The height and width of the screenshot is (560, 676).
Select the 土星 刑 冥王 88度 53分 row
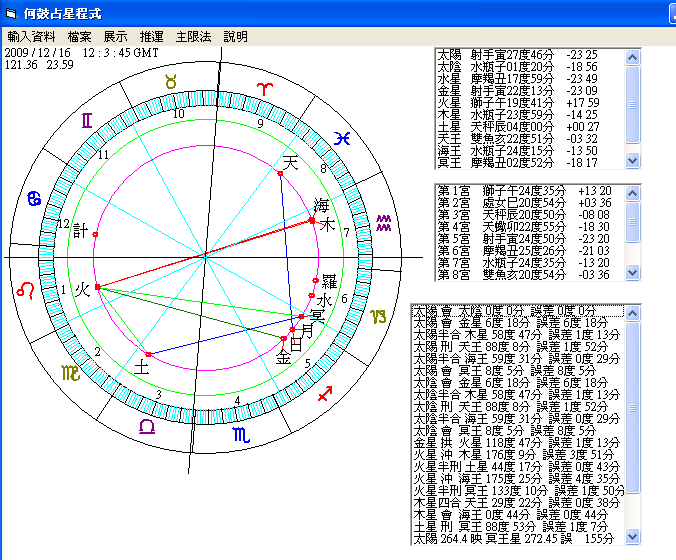(518, 527)
